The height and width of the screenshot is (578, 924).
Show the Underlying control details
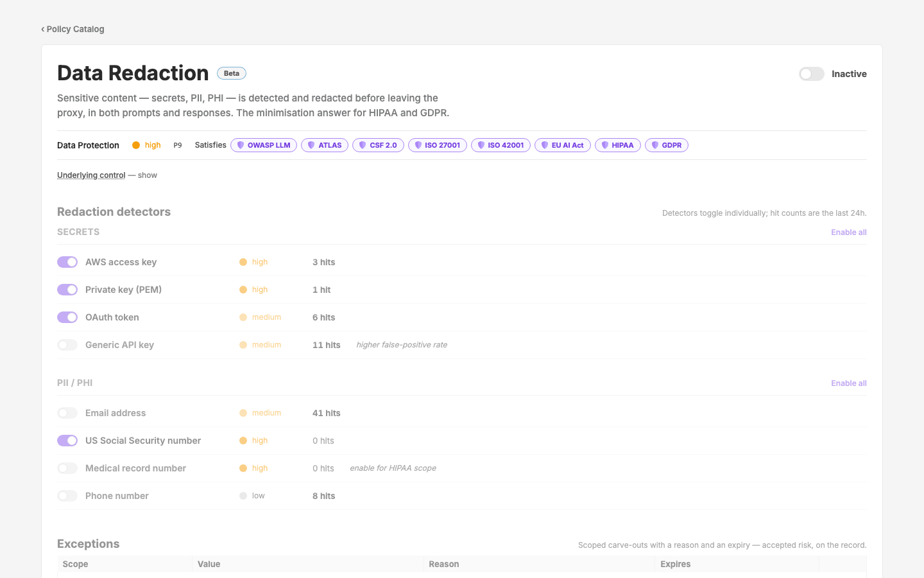click(x=91, y=175)
